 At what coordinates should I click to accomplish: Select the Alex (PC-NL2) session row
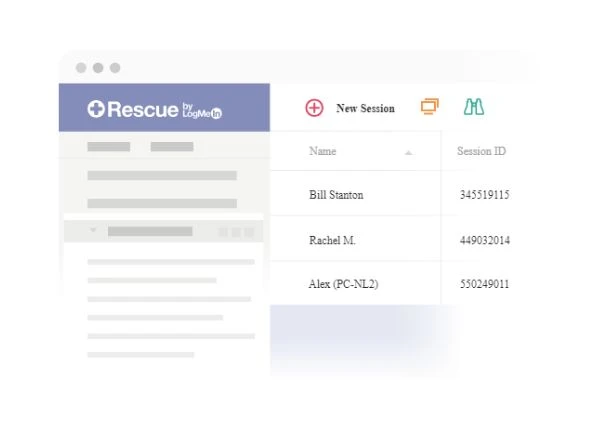[341, 284]
